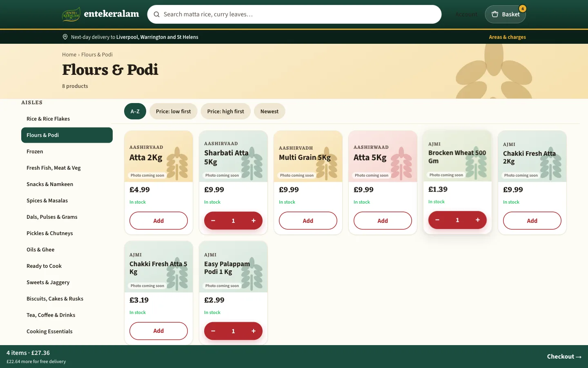588x368 pixels.
Task: Open Biscuits, Cakes & Rusks aisle
Action: point(67,298)
